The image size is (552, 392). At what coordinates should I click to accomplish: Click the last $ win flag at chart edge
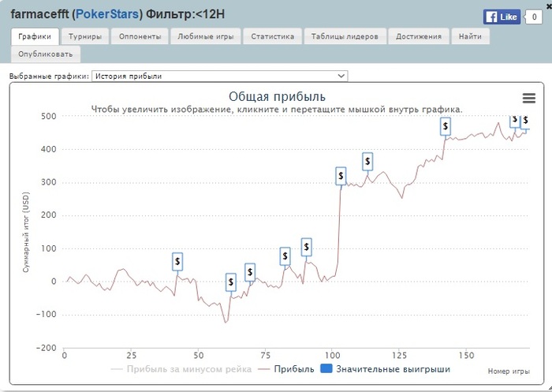click(x=525, y=122)
